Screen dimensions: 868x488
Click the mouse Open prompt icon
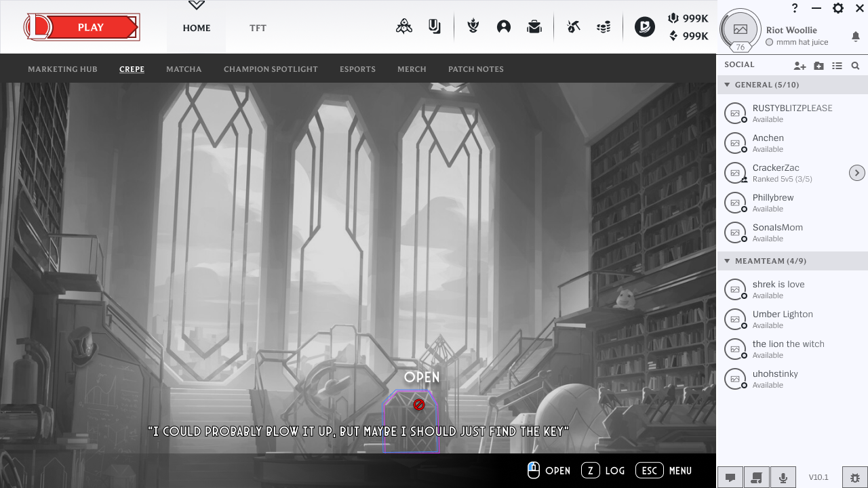tap(534, 470)
